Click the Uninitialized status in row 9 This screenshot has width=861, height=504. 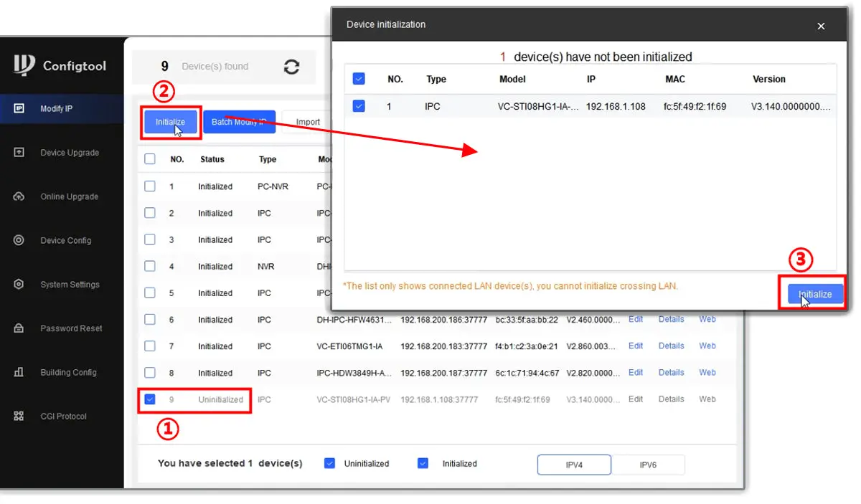click(221, 399)
